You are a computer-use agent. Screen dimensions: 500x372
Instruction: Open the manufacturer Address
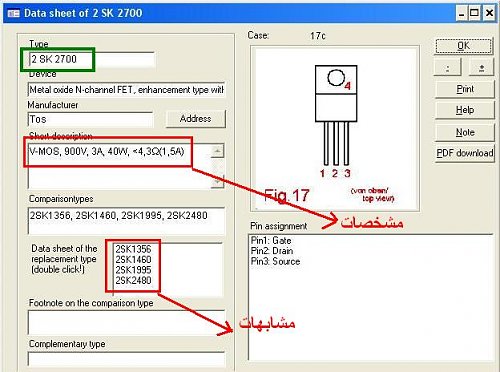pos(196,119)
